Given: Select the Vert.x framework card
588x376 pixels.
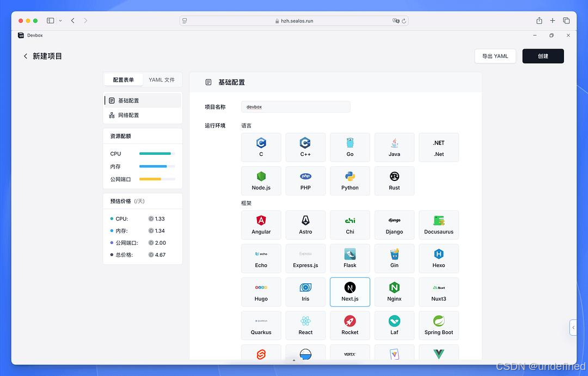Looking at the screenshot, I should coord(350,353).
